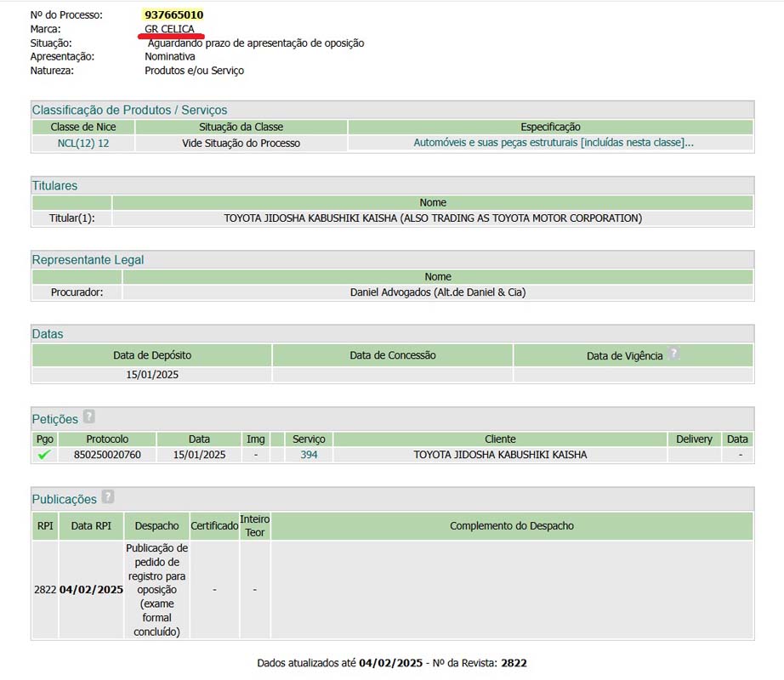784x680 pixels.
Task: Click the help icon beside Petições heading
Action: (x=88, y=417)
